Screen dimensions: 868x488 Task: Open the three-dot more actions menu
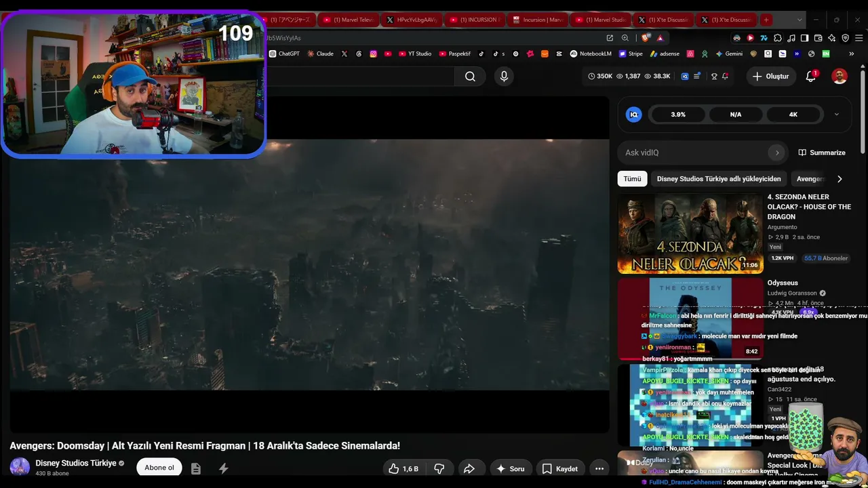tap(599, 468)
